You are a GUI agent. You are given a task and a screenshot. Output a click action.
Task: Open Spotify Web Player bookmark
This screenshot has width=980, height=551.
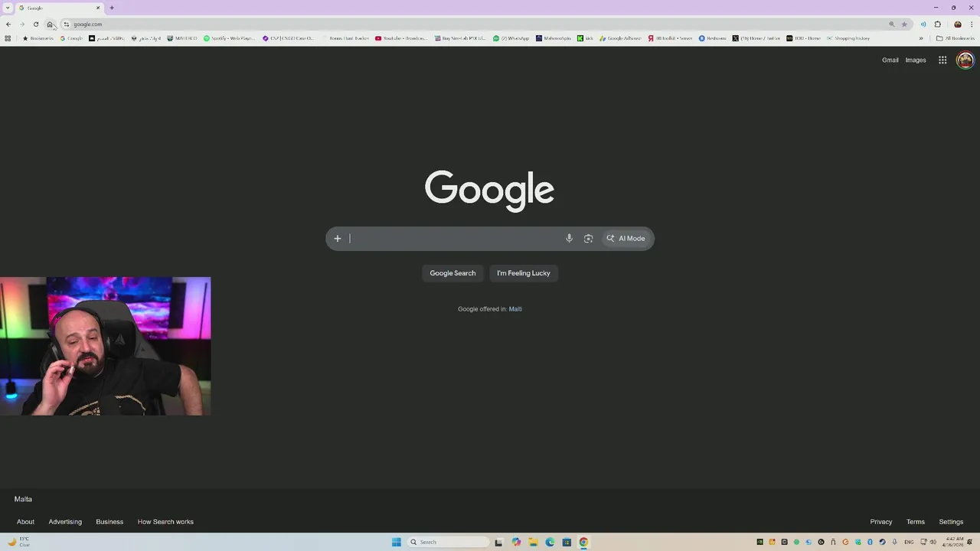coord(229,37)
